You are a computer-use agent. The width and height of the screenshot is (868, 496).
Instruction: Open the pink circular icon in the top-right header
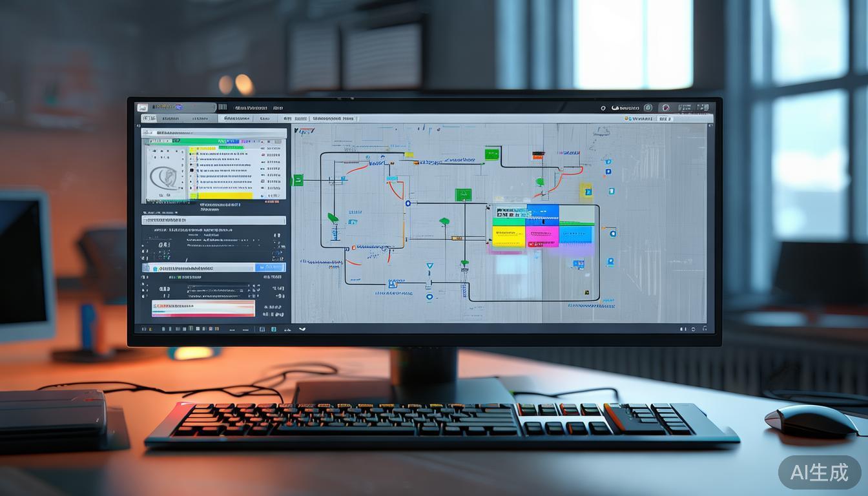click(x=666, y=108)
